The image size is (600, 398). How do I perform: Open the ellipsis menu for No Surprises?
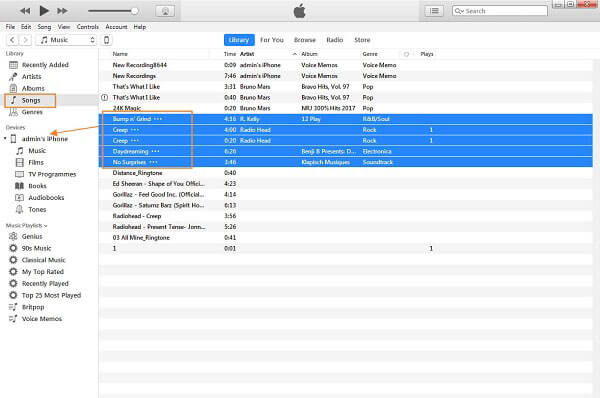153,162
